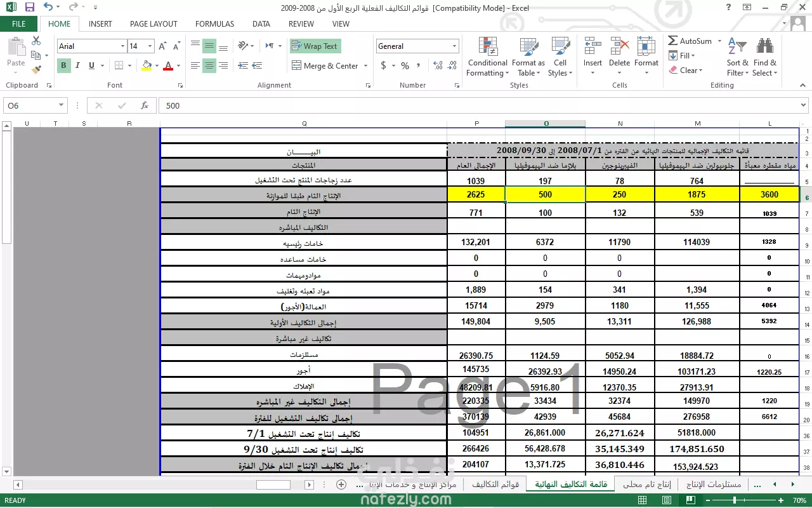The height and width of the screenshot is (508, 812).
Task: Switch to the INSERT ribbon tab
Action: 100,23
